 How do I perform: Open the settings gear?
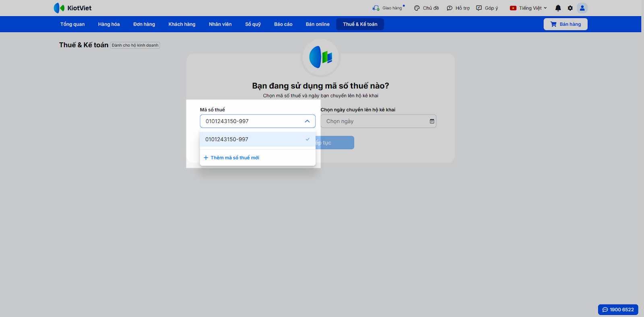pos(570,8)
